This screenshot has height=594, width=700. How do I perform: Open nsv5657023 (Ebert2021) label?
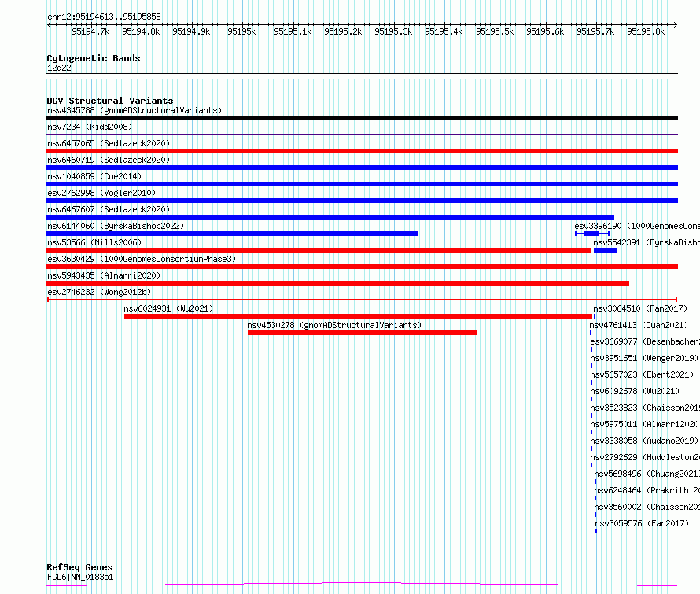(x=642, y=374)
